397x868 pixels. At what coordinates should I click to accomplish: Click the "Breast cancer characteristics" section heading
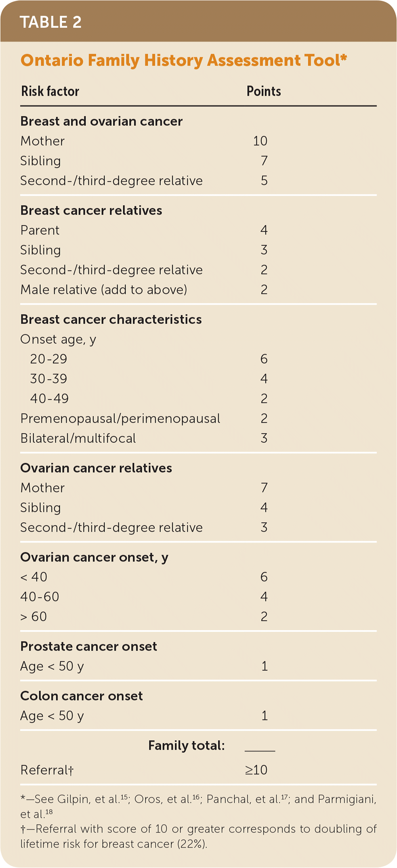click(111, 319)
